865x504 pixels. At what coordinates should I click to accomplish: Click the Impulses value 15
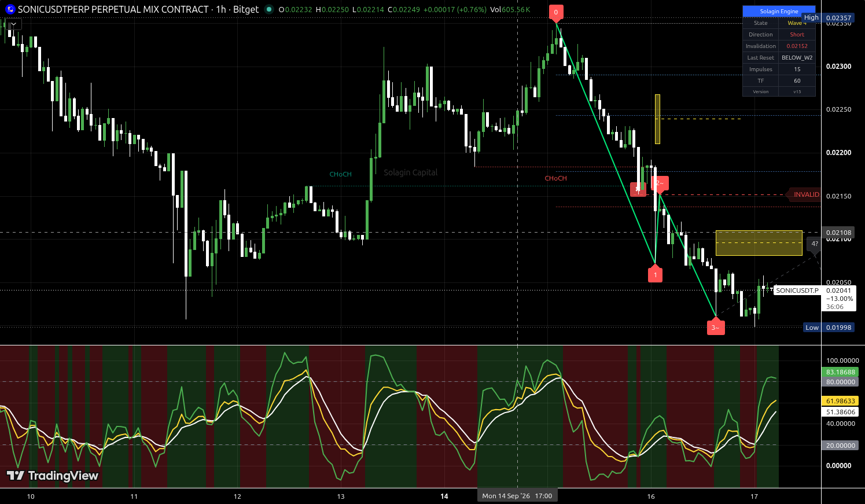[797, 69]
